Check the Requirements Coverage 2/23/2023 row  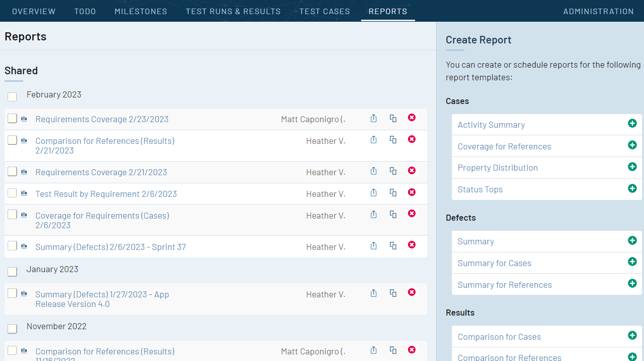(x=12, y=119)
